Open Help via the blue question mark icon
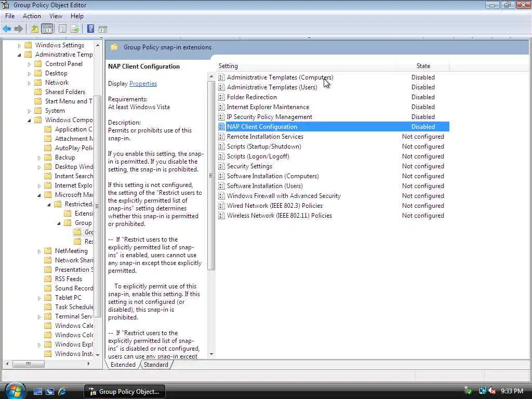This screenshot has width=532, height=399. coord(90,29)
